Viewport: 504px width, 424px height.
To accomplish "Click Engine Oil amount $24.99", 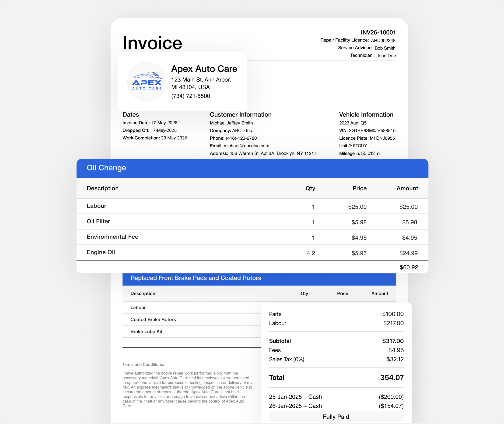I will pyautogui.click(x=408, y=253).
